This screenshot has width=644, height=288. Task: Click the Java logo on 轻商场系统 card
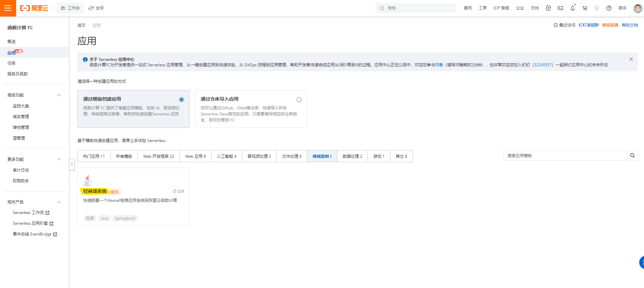pyautogui.click(x=88, y=180)
